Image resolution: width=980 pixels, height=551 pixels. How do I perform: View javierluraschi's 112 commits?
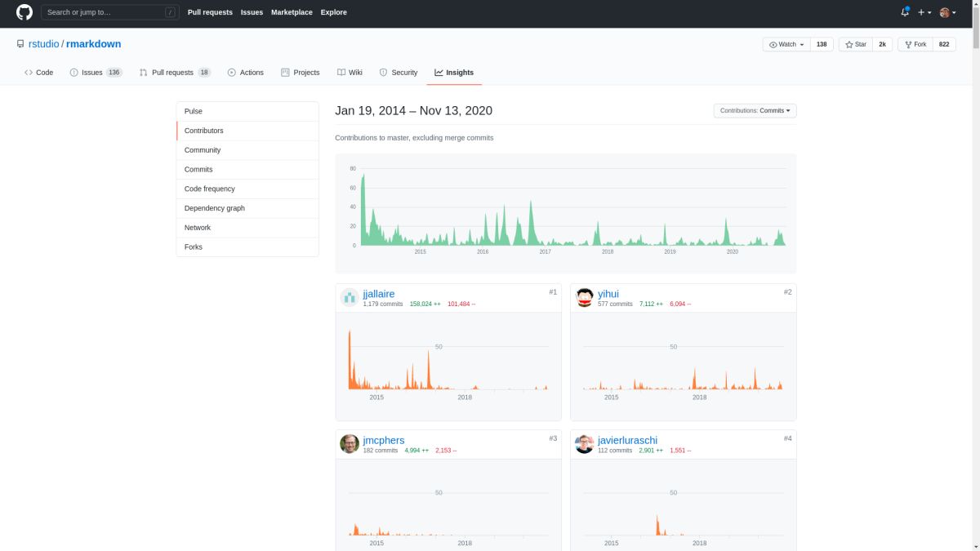pos(615,450)
